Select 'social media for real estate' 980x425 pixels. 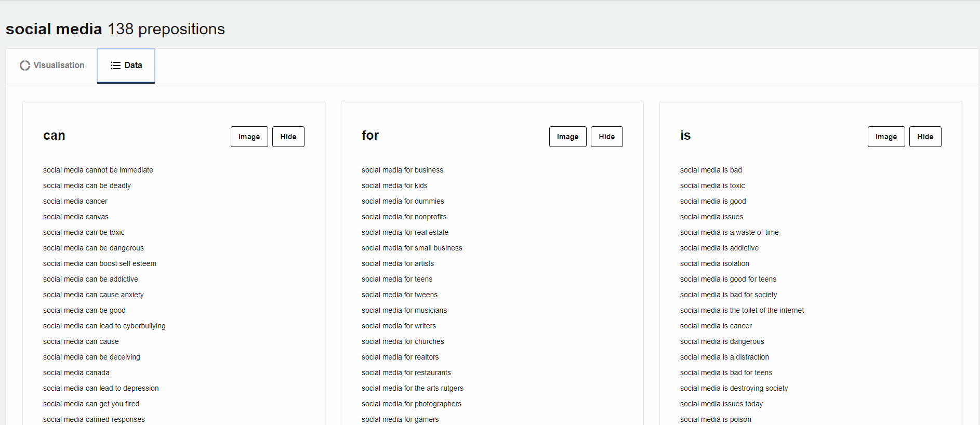pos(405,233)
